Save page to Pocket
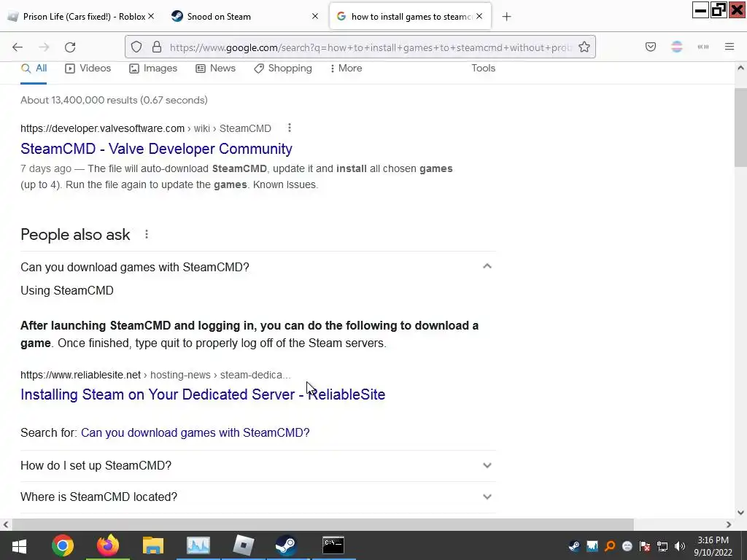Image resolution: width=747 pixels, height=560 pixels. 651,47
